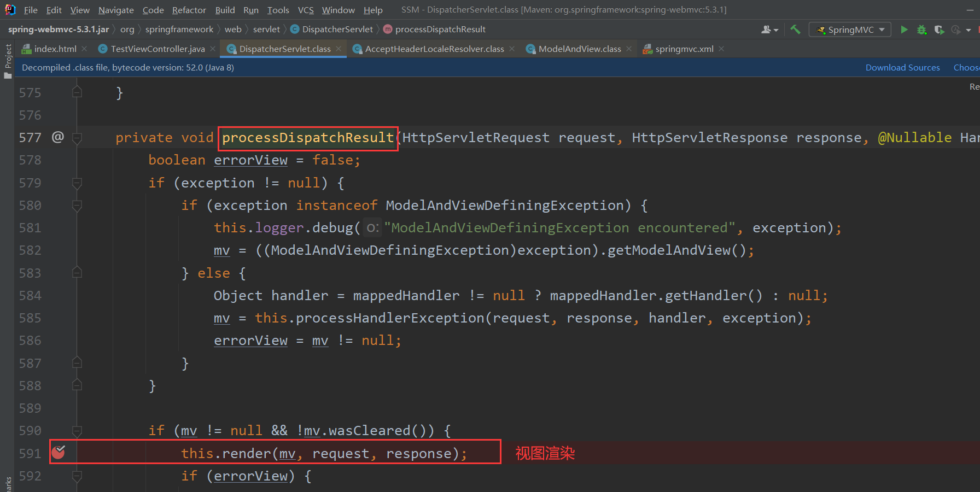The width and height of the screenshot is (980, 492).
Task: Collapse the if mv block at line 590
Action: (x=77, y=431)
